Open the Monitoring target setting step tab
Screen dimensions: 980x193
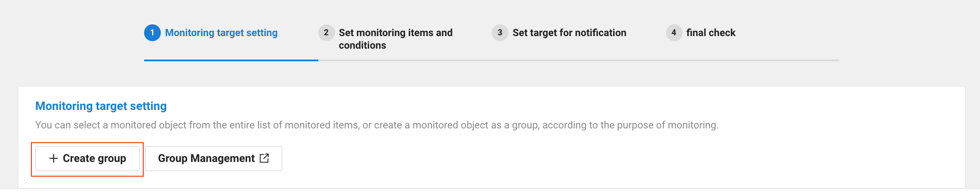point(221,33)
